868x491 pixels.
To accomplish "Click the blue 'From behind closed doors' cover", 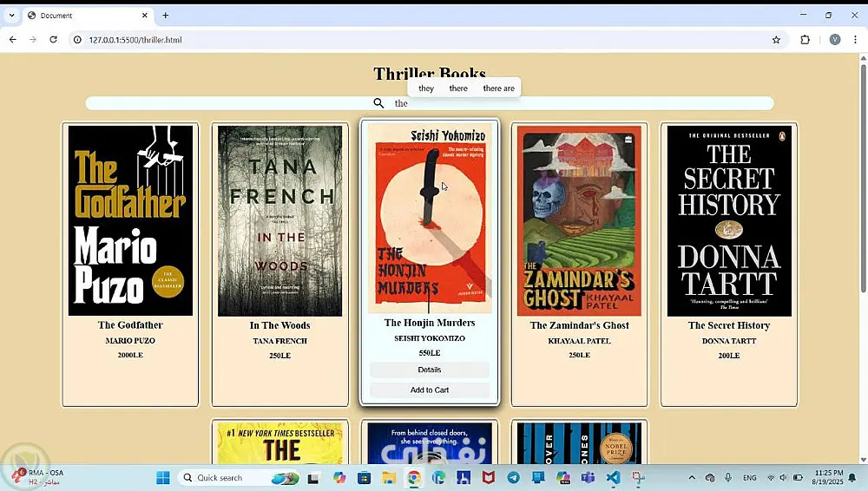I will 430,443.
